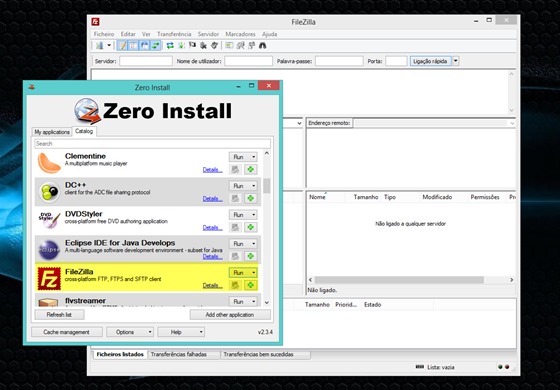Click the disconnect icon in the FileZilla toolbar

coord(204,45)
